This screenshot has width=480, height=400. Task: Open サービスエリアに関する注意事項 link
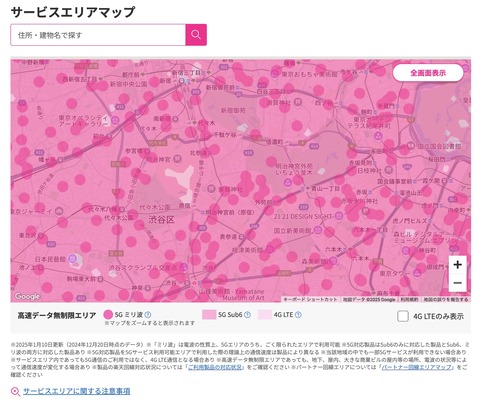point(76,391)
